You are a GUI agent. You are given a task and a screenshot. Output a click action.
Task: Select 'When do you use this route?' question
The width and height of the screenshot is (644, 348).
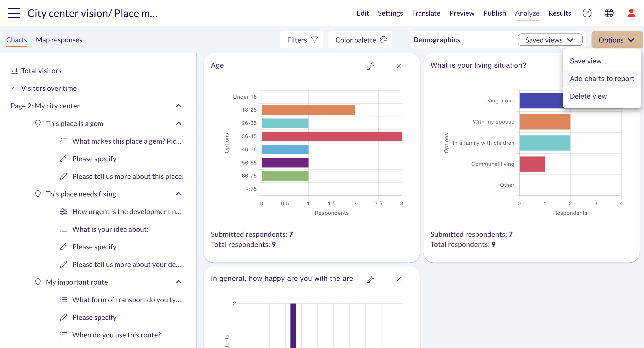pyautogui.click(x=116, y=335)
